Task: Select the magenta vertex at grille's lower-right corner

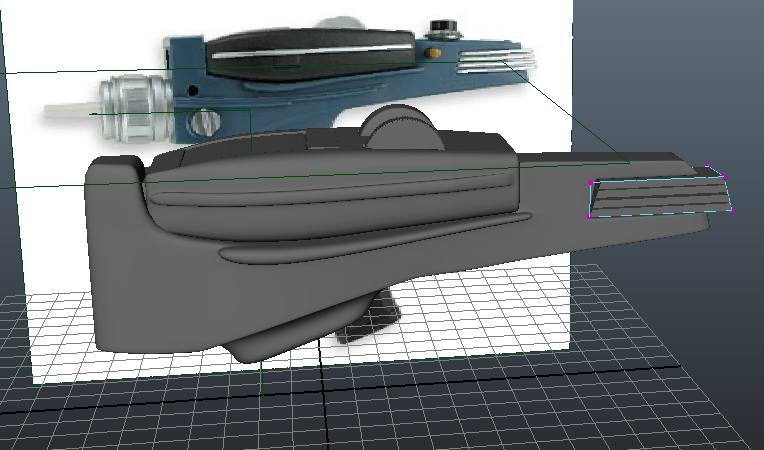Action: pos(731,210)
